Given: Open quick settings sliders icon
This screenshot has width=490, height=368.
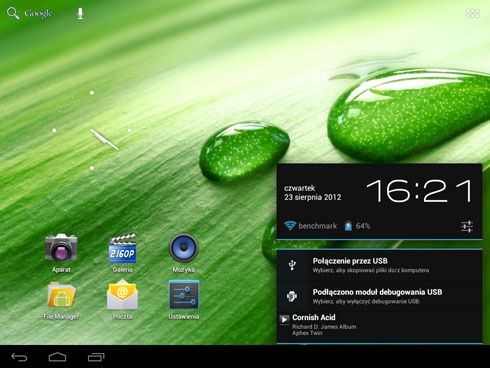Looking at the screenshot, I should [467, 226].
